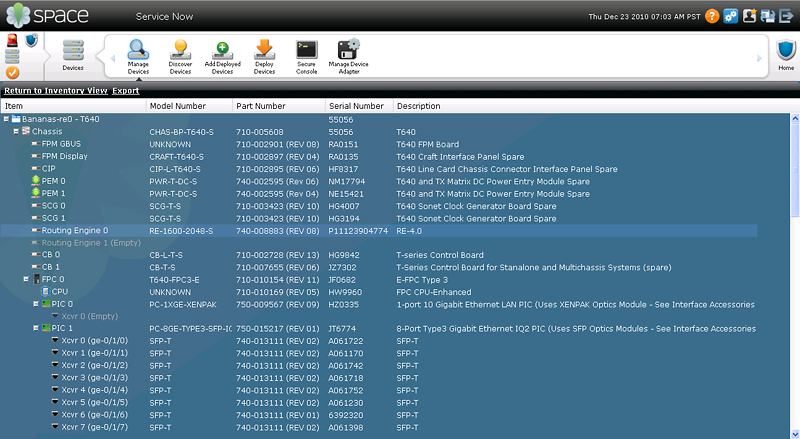Open Manage Device Adapter
Screen dimensions: 800x439
tap(348, 53)
